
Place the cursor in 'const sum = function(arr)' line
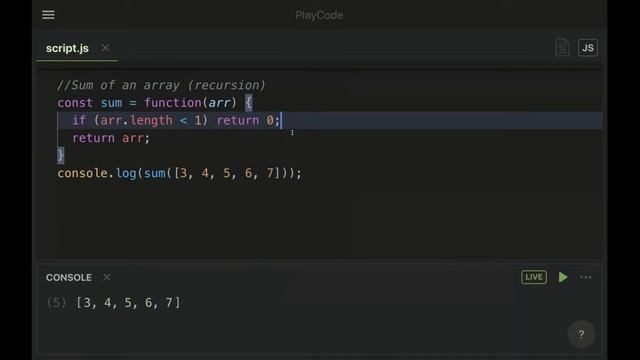click(155, 103)
